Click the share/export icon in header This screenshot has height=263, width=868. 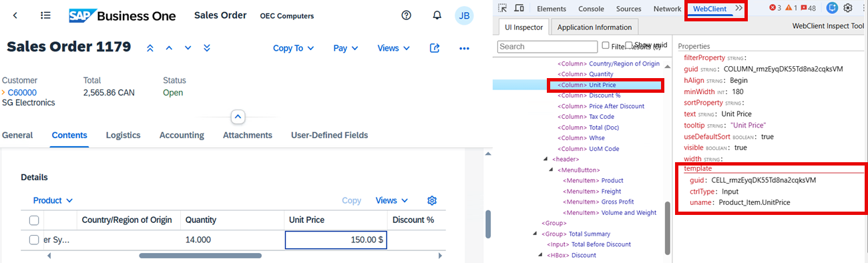pyautogui.click(x=435, y=48)
